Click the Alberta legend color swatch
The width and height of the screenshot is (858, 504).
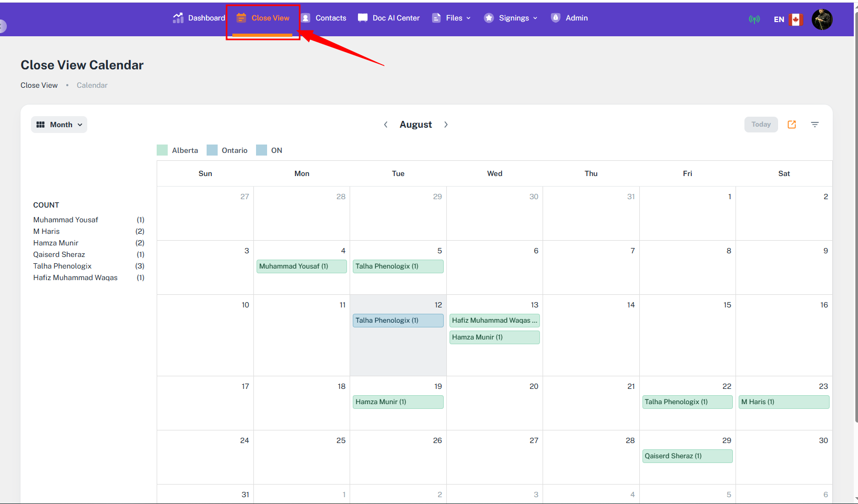[x=162, y=150]
